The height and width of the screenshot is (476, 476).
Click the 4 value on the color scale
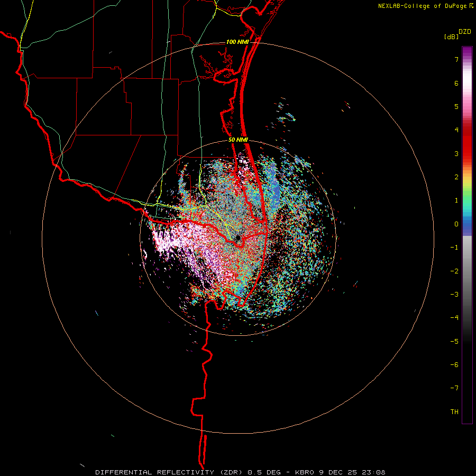point(456,130)
